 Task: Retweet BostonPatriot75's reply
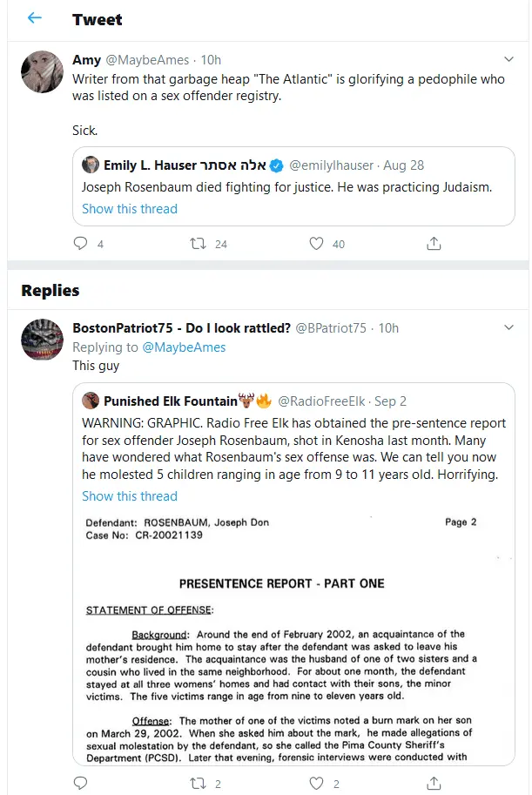[198, 783]
